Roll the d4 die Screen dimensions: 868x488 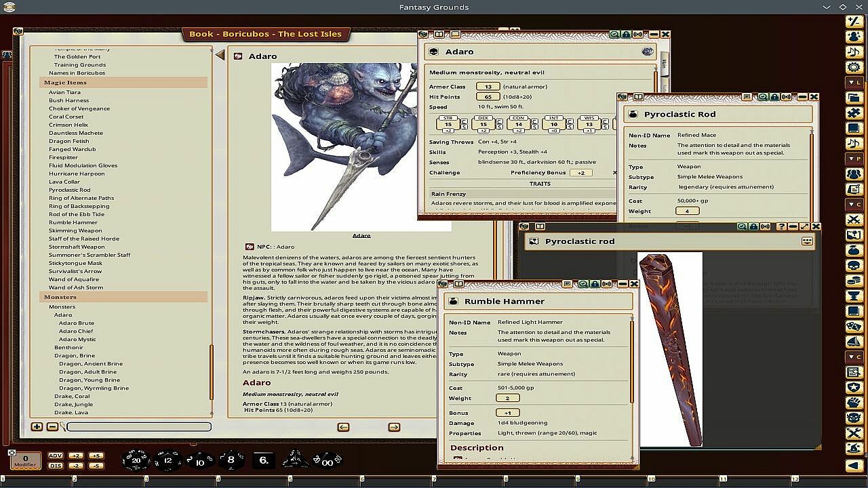pos(296,460)
